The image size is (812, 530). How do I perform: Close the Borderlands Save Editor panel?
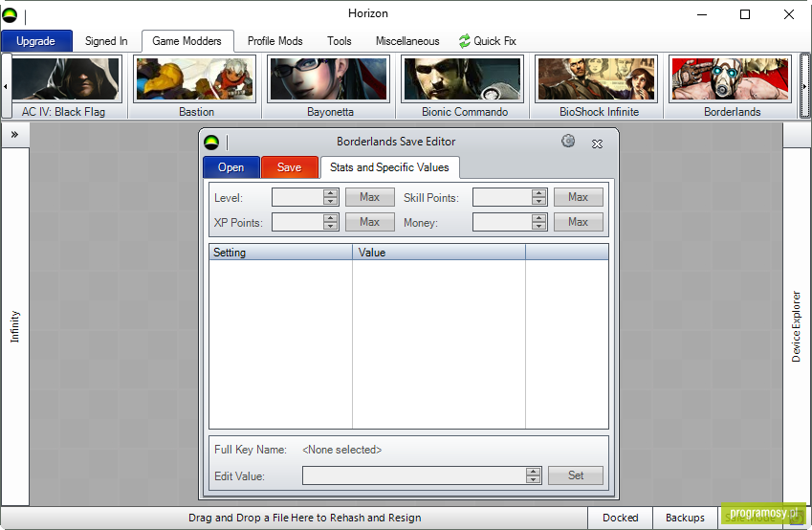pos(597,144)
